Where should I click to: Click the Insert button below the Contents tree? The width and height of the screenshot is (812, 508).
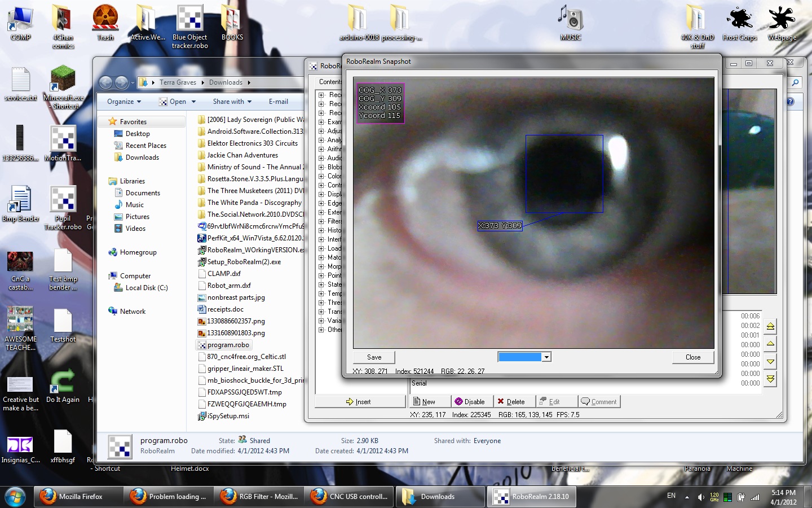[x=359, y=402]
